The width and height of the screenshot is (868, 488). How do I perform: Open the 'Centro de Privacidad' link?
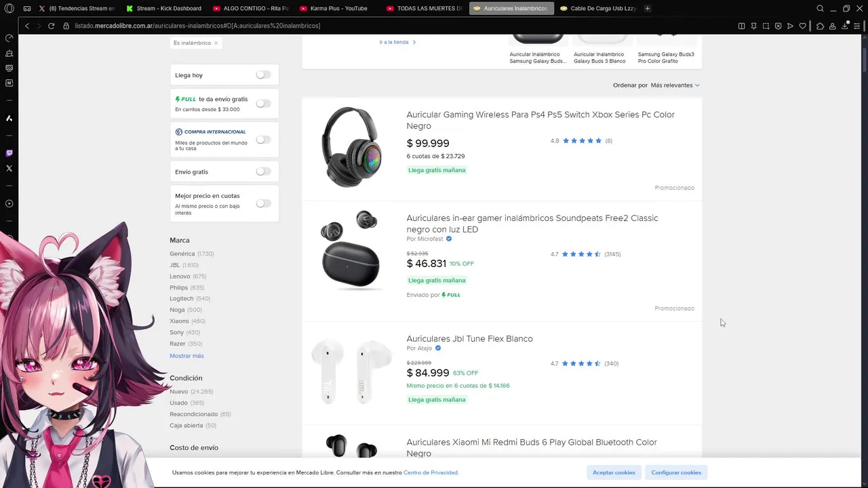point(431,472)
